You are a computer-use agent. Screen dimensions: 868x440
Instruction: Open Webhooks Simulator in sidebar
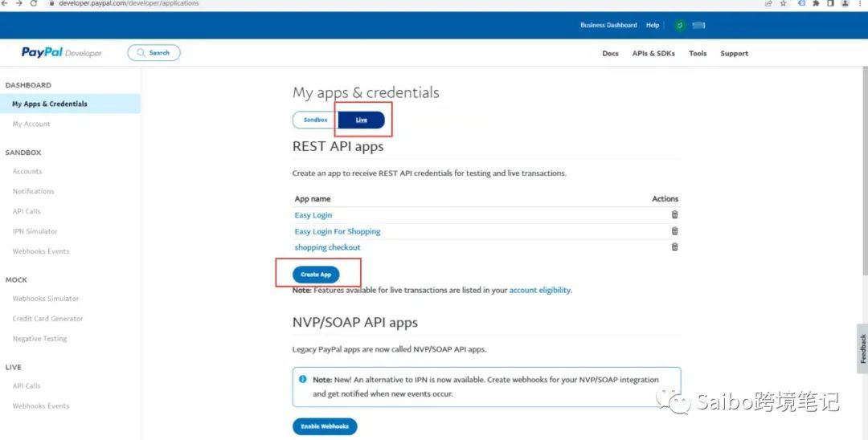click(46, 299)
